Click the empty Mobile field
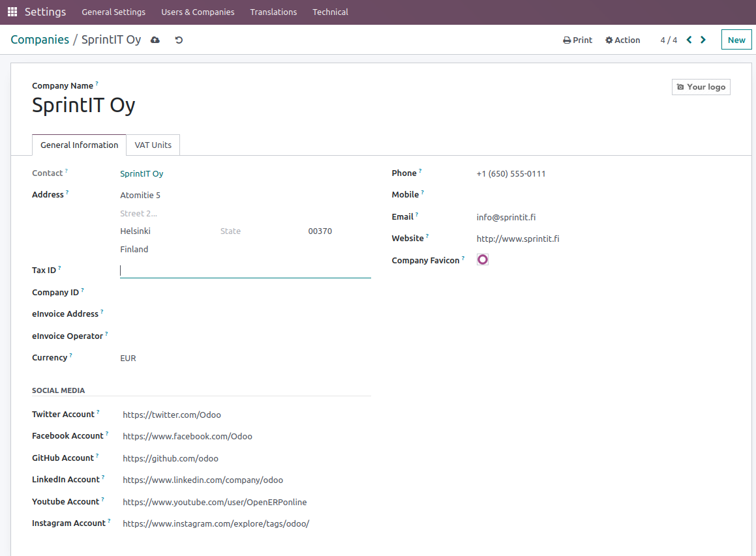 (603, 195)
